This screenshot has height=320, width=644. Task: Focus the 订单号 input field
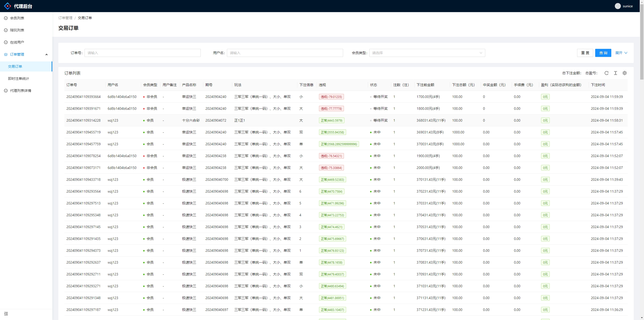pyautogui.click(x=142, y=53)
